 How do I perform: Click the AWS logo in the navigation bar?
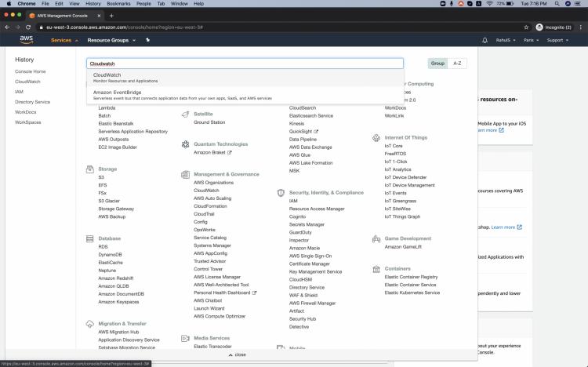point(27,39)
